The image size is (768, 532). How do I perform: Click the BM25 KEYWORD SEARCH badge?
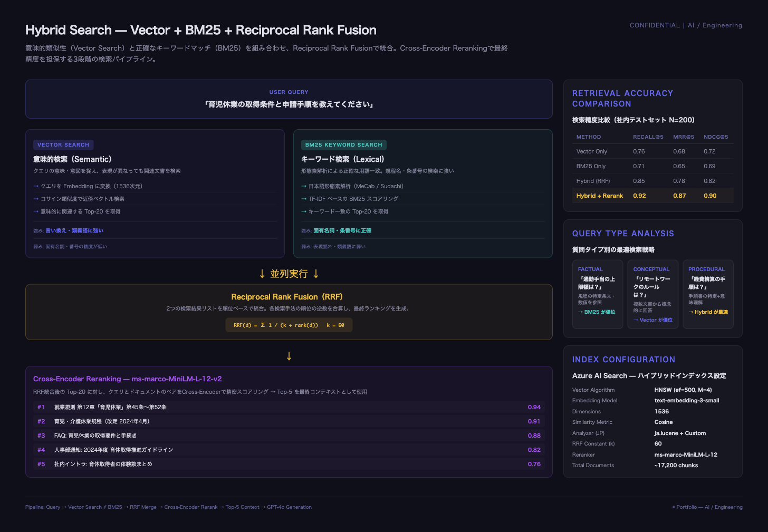343,145
